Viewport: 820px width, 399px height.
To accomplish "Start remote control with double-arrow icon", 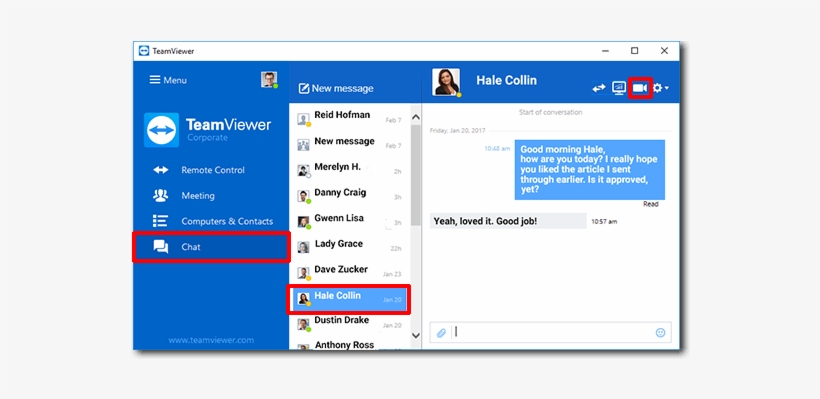I will coord(599,88).
